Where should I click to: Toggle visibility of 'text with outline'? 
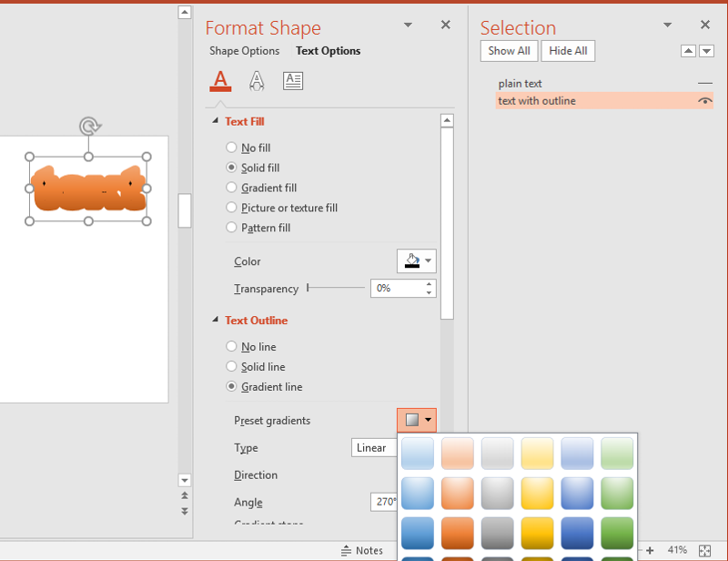[705, 101]
